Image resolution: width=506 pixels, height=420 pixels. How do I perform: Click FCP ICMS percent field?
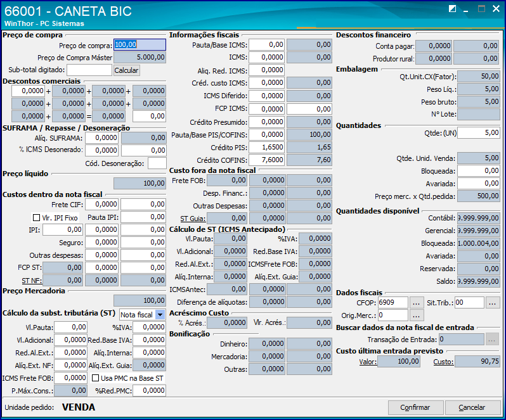(266, 109)
